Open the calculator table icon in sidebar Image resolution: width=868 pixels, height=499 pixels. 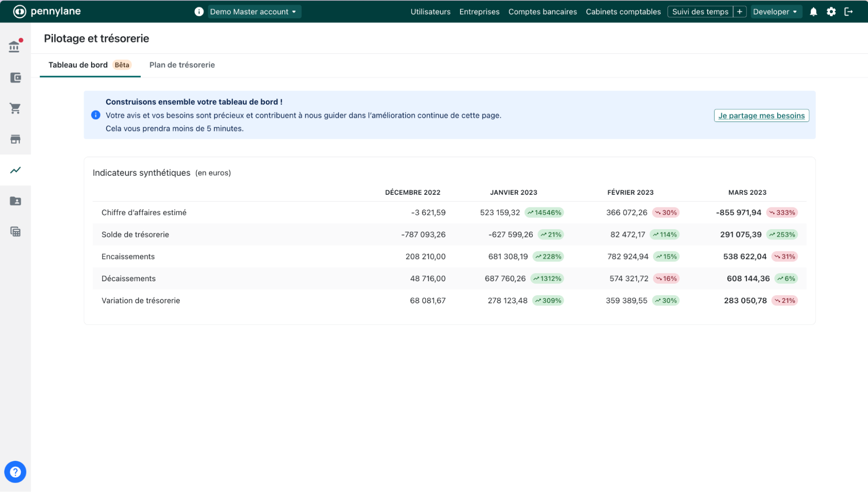(15, 232)
